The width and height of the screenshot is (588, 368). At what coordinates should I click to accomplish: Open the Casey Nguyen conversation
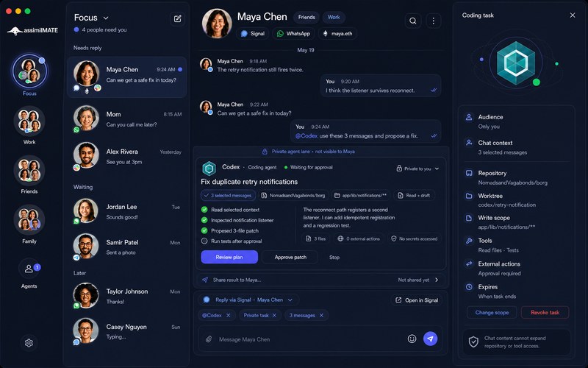coord(126,331)
